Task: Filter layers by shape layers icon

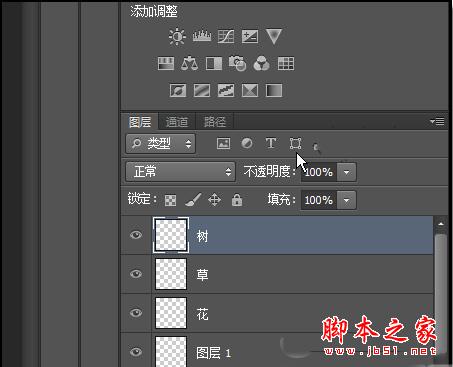Action: click(295, 144)
